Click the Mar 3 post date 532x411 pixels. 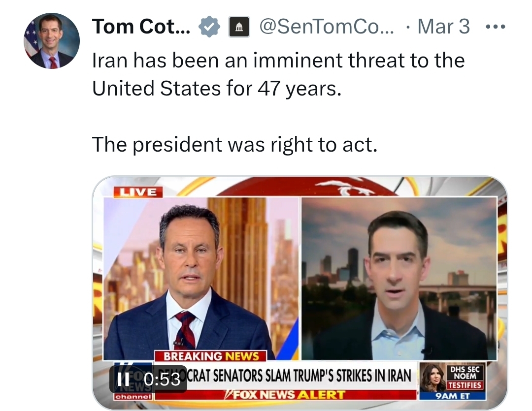click(x=443, y=27)
